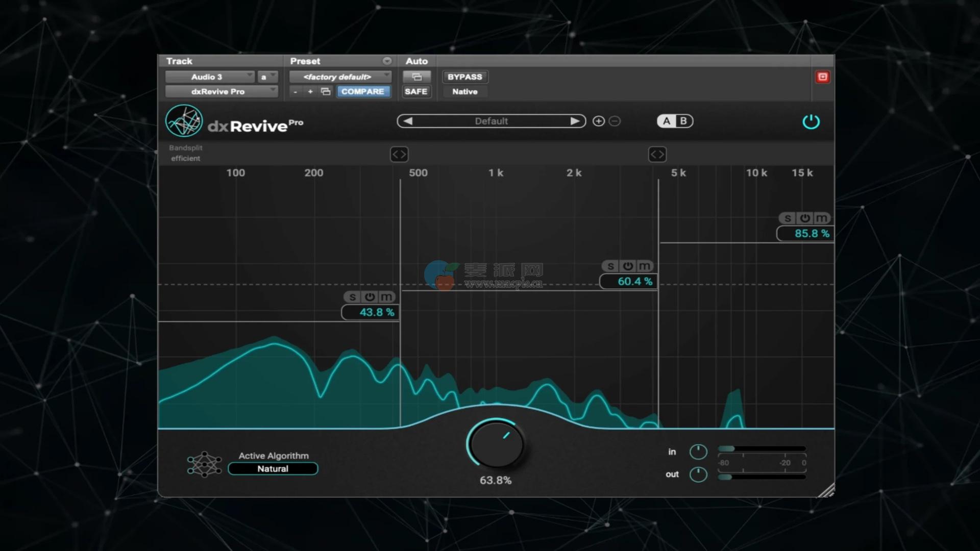
Task: Click the high band split handle near 5k
Action: point(657,154)
